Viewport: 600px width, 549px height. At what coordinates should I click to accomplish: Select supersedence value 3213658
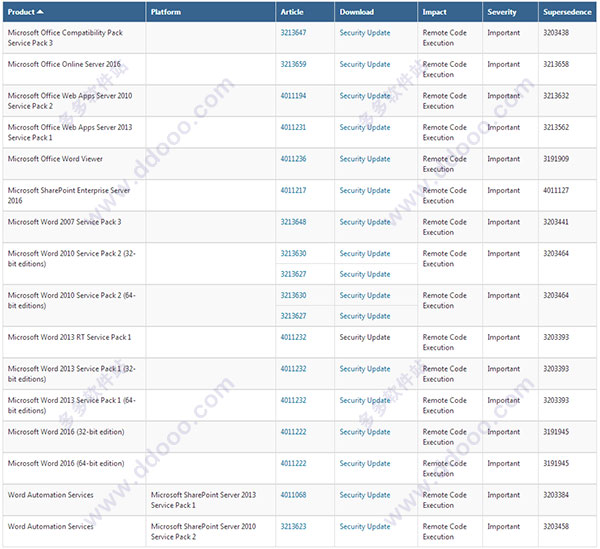[556, 64]
